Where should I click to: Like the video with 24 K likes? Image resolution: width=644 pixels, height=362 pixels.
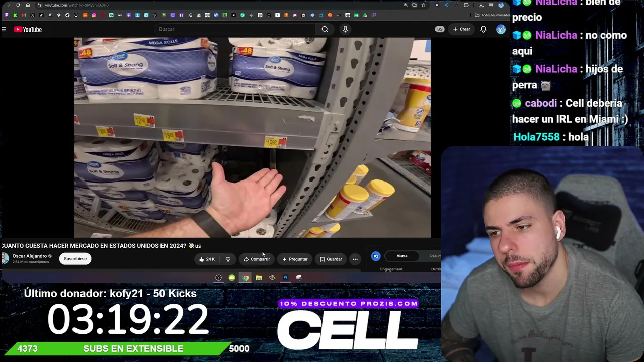pos(207,259)
